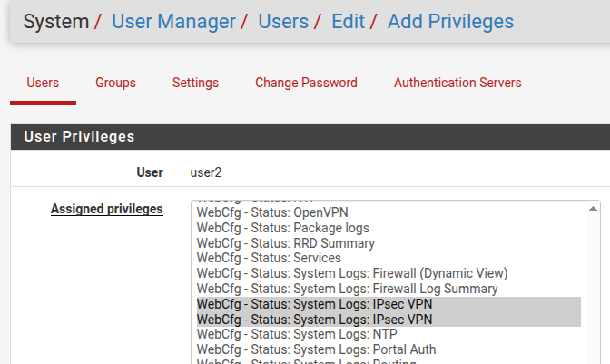This screenshot has height=364, width=610.
Task: Choose the Status: Package logs privilege
Action: tap(282, 228)
